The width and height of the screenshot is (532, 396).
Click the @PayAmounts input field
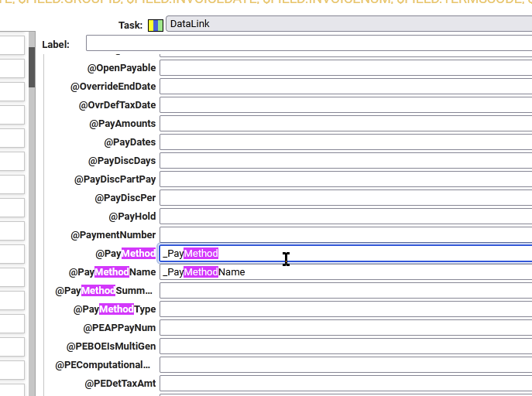coord(345,124)
